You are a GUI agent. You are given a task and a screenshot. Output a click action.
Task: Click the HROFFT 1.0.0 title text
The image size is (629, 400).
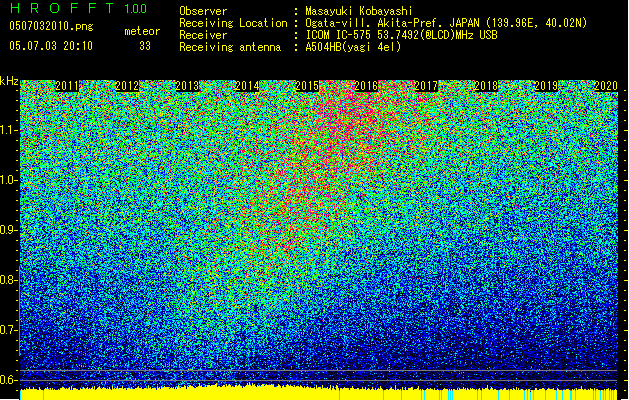pos(78,8)
